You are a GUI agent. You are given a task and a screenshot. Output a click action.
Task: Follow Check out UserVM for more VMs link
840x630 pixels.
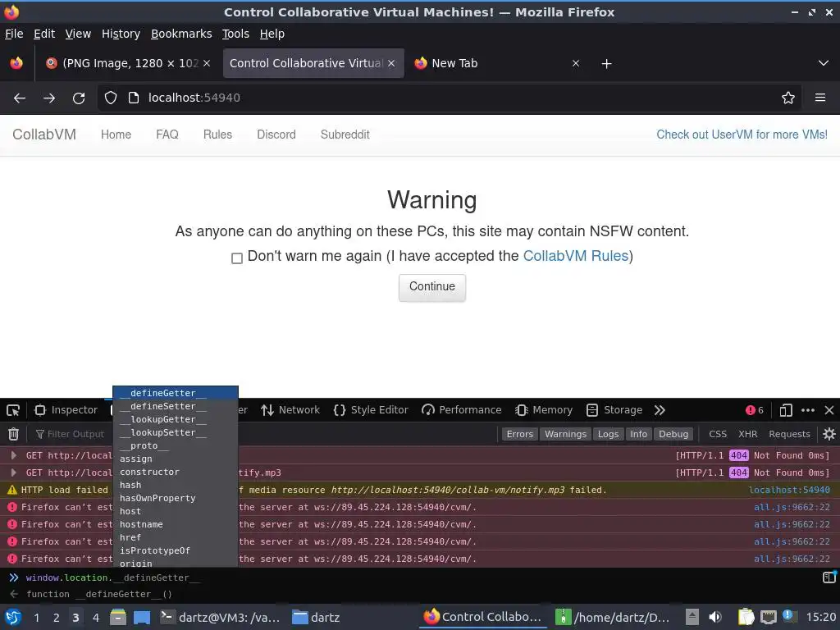[x=742, y=135]
